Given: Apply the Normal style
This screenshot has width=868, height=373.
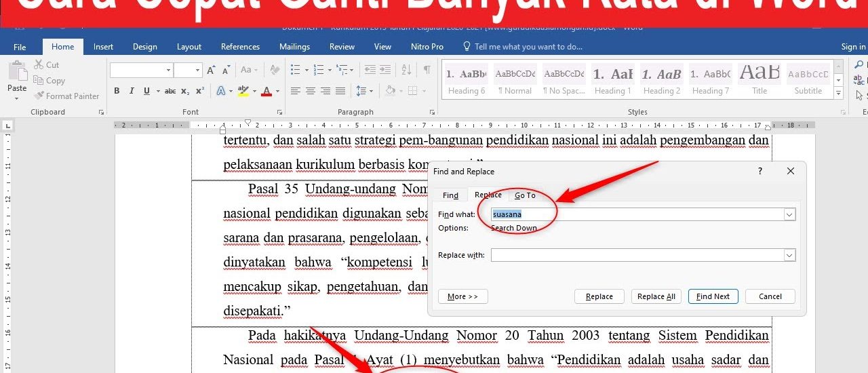Looking at the screenshot, I should click(x=515, y=81).
